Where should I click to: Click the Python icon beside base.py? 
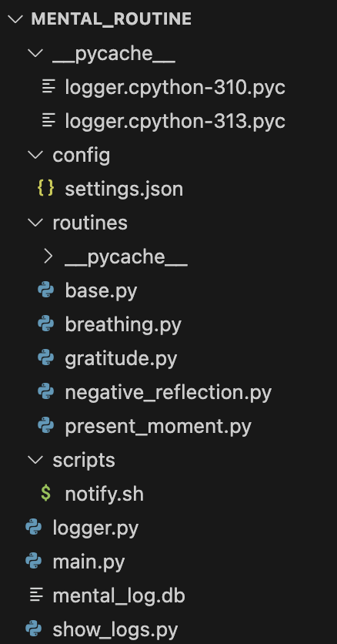point(46,290)
